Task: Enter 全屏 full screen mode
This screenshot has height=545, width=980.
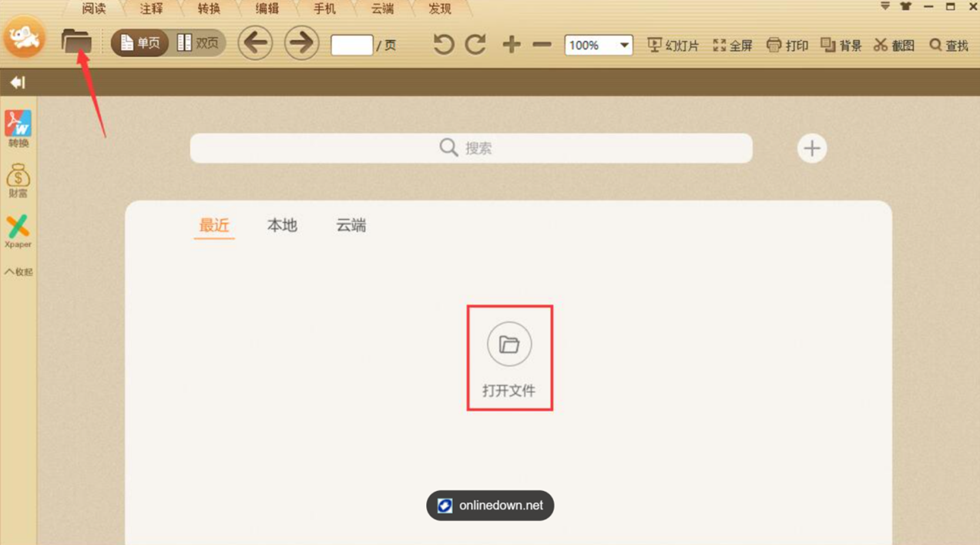Action: tap(732, 45)
